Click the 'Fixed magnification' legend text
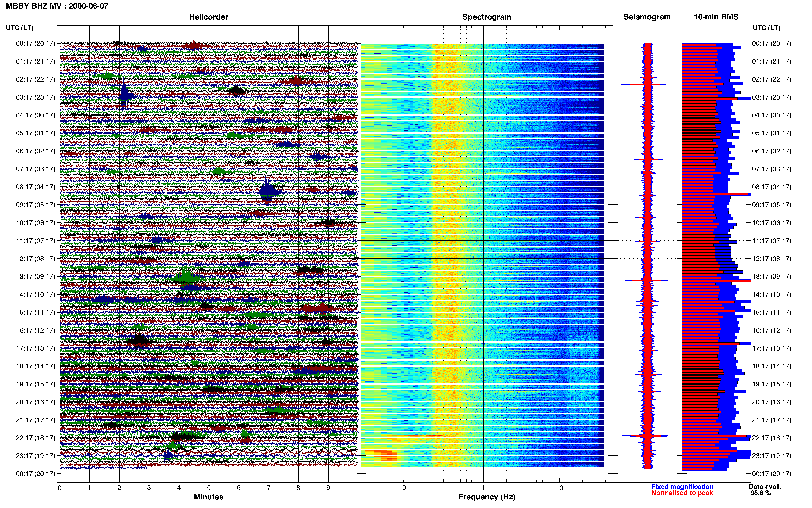812x508 pixels. [682, 487]
